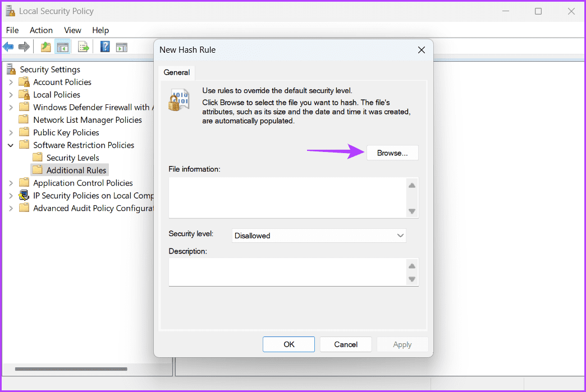The width and height of the screenshot is (586, 392).
Task: Open the View menu
Action: tap(72, 30)
